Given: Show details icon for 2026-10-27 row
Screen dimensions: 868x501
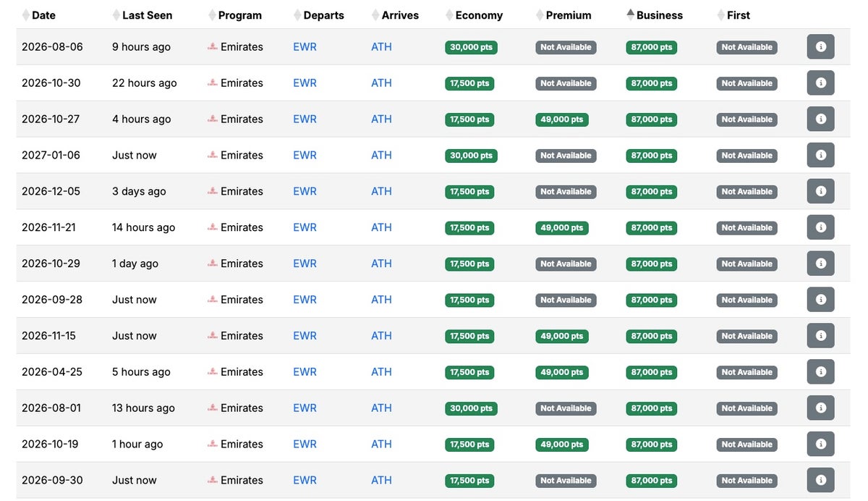Looking at the screenshot, I should [x=820, y=119].
